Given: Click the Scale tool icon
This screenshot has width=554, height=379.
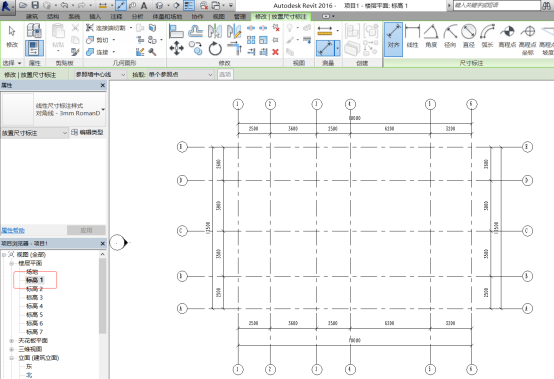Looking at the screenshot, I should point(263,40).
